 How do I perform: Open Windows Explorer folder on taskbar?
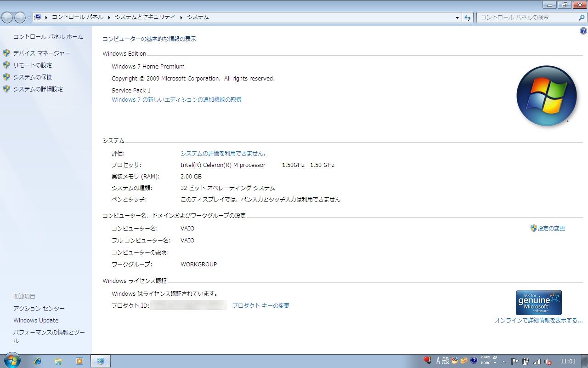click(58, 362)
